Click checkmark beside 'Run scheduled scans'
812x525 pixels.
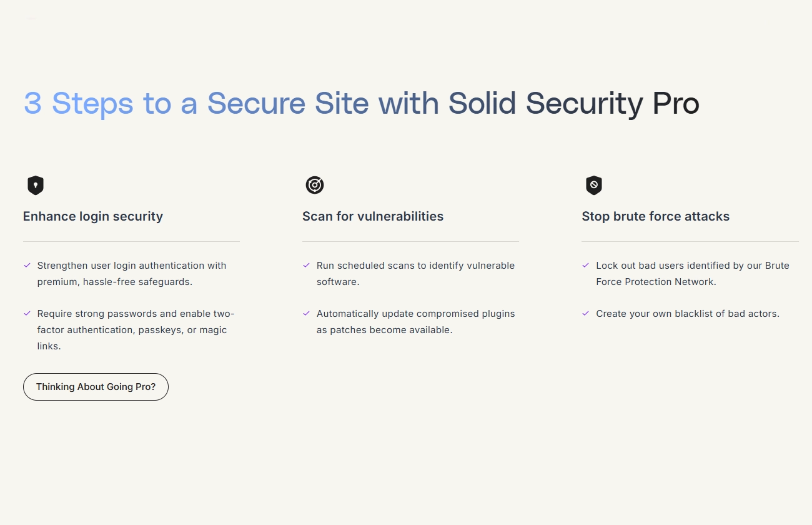[307, 266]
